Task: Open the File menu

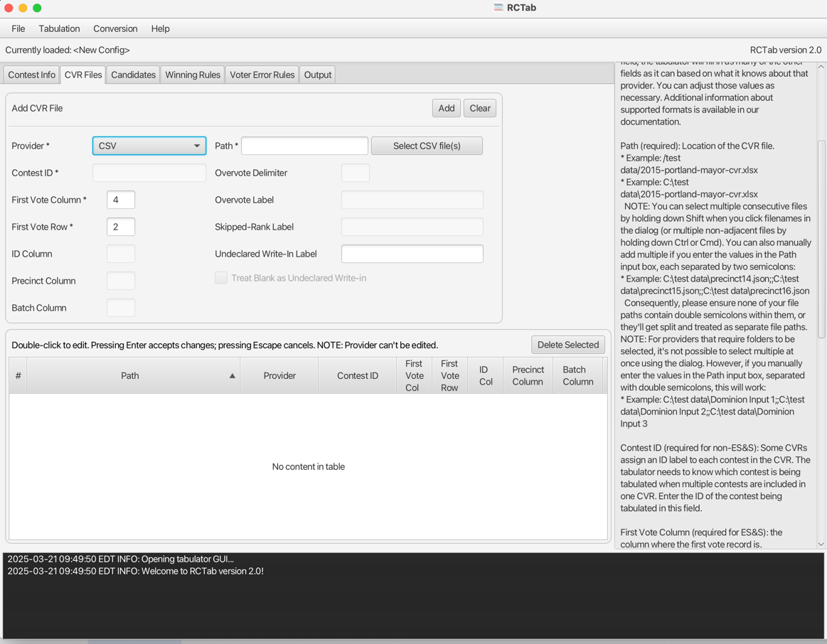Action: click(x=18, y=28)
